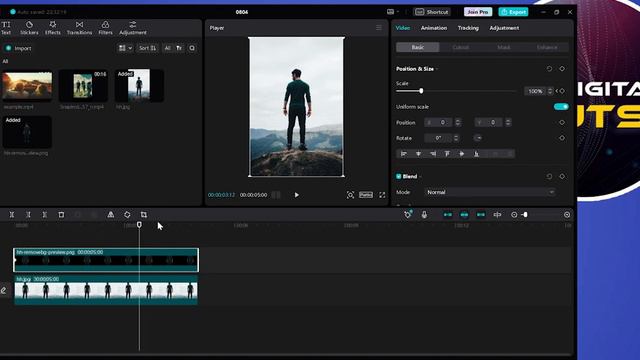Add keyframe for Position & Size
Viewport: 640px width, 360px height.
coord(562,69)
